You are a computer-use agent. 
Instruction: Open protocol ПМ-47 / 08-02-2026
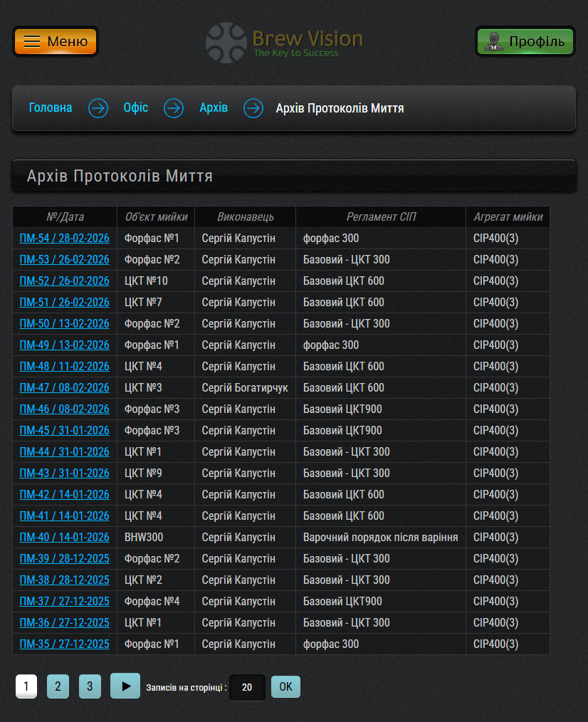pos(65,388)
